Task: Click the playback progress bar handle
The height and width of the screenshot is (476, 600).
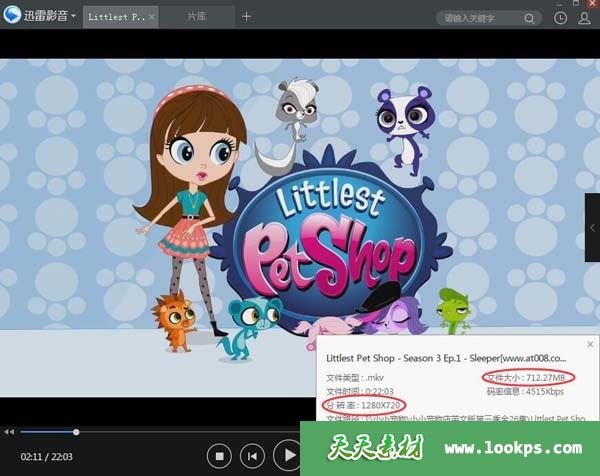Action: coord(76,432)
